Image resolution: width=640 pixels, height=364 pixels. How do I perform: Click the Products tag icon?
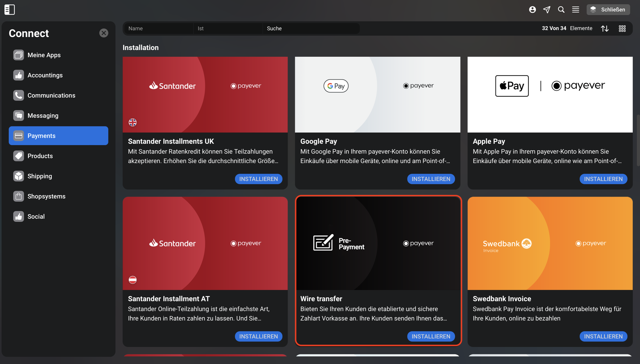[18, 156]
